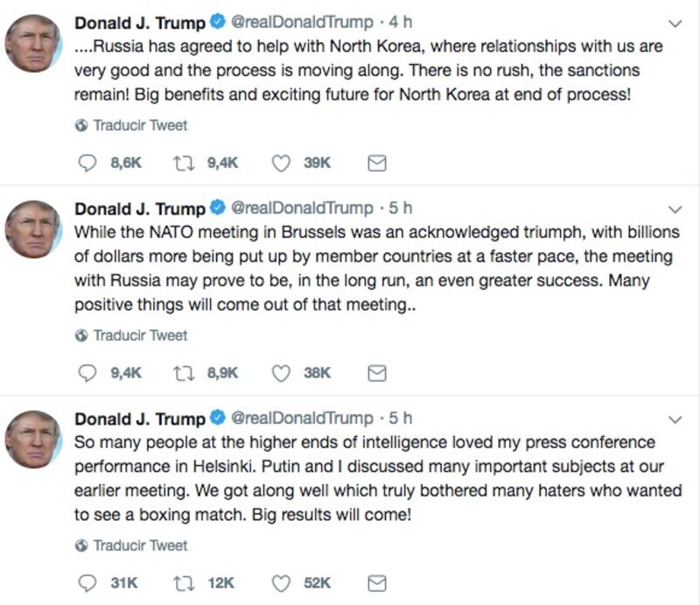Expand the more-options arrow on the NATO tweet
This screenshot has width=700, height=605.
(x=675, y=209)
